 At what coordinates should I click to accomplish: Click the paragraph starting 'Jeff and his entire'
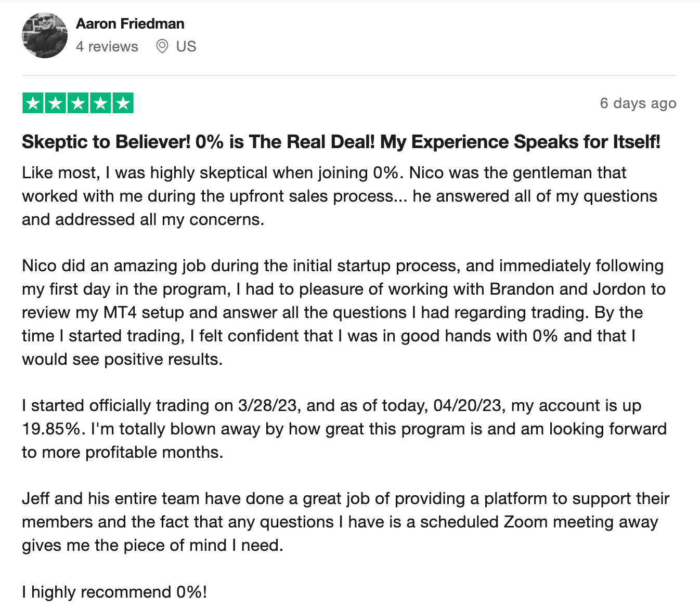point(345,522)
